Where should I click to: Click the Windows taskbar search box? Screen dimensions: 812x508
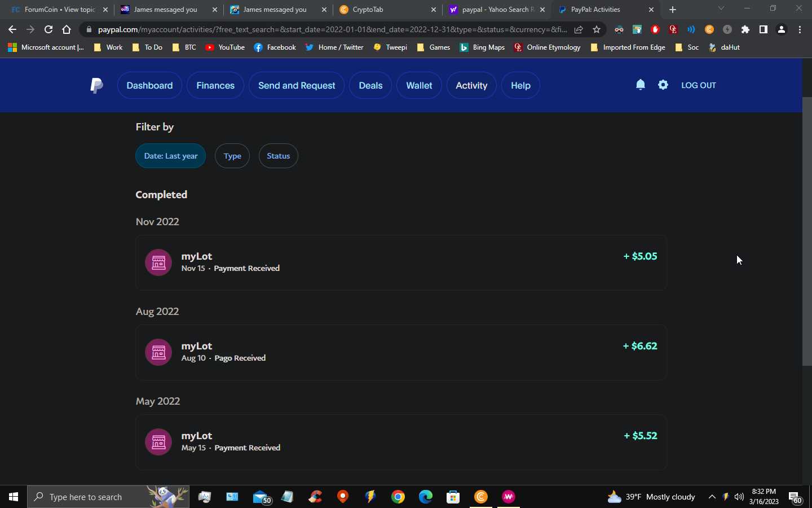click(x=108, y=497)
